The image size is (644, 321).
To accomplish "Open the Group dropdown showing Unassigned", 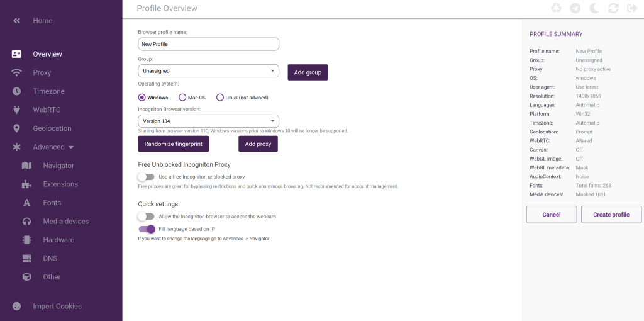I will pos(208,71).
